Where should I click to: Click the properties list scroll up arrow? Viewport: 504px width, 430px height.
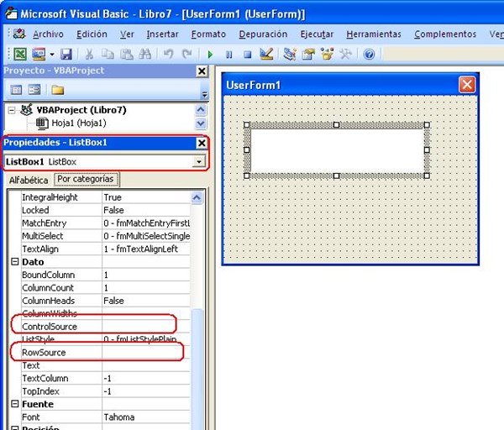tap(197, 197)
